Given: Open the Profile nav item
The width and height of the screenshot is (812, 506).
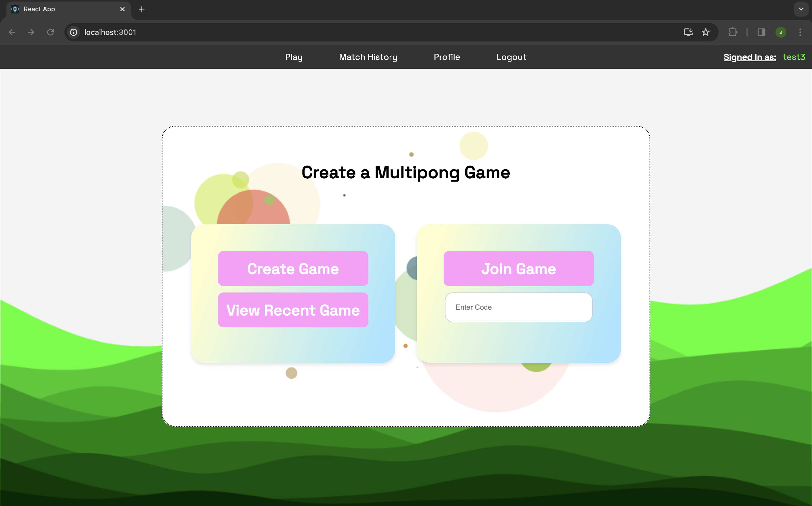Looking at the screenshot, I should point(447,57).
